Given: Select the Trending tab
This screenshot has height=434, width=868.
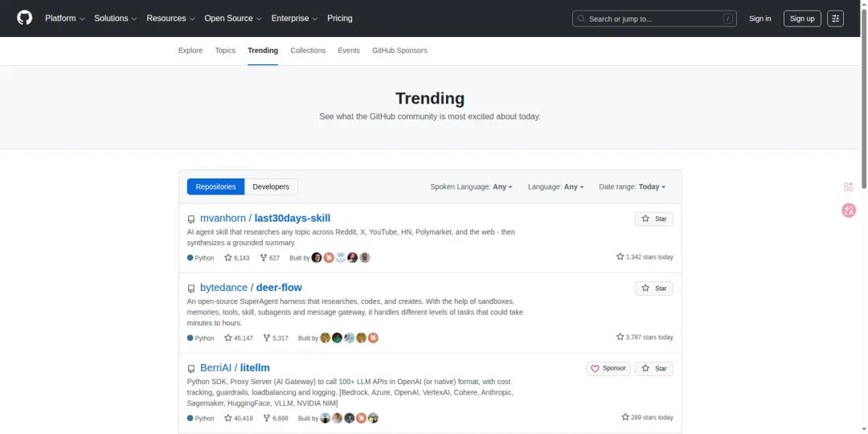Looking at the screenshot, I should pos(263,51).
